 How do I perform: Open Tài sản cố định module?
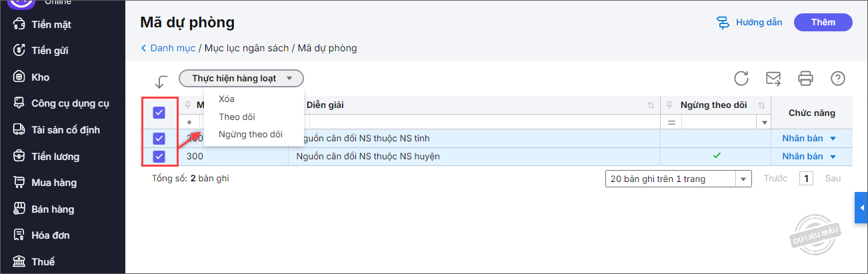(65, 130)
